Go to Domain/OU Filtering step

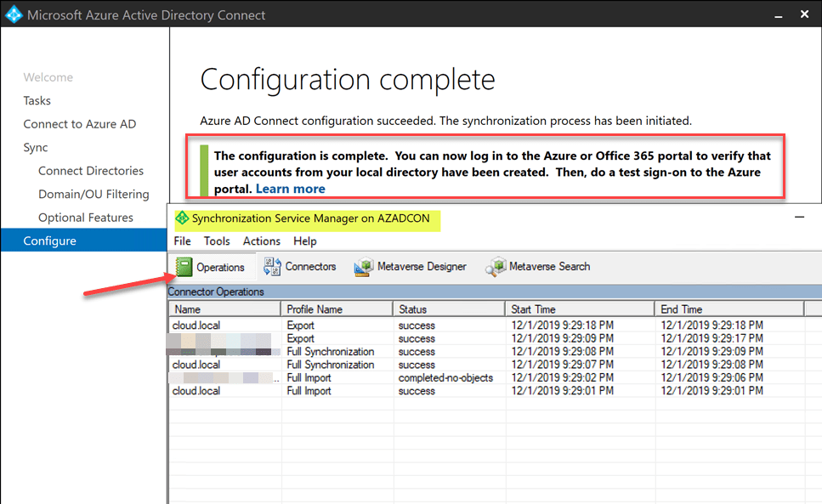[94, 195]
